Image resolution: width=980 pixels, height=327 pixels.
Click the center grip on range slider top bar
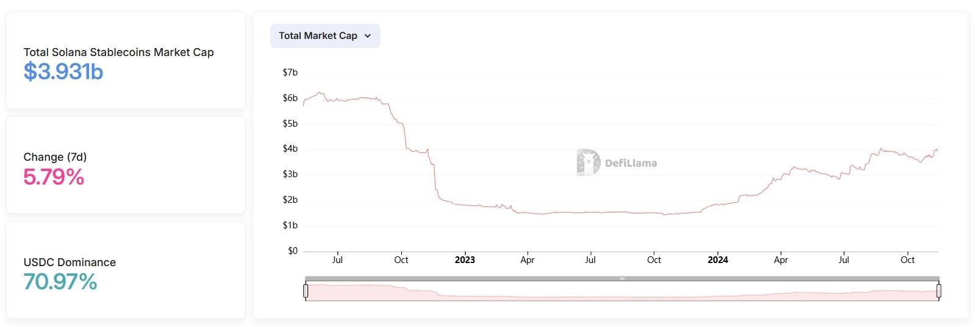click(622, 278)
